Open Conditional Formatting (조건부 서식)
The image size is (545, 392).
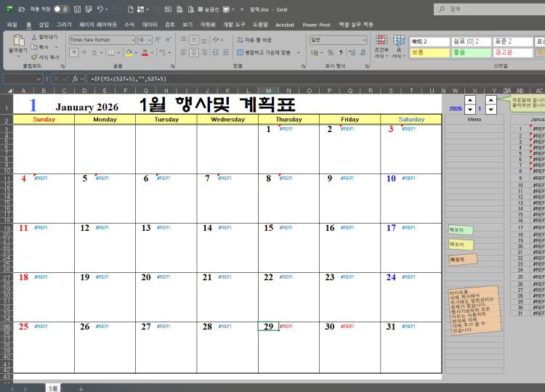coord(381,46)
